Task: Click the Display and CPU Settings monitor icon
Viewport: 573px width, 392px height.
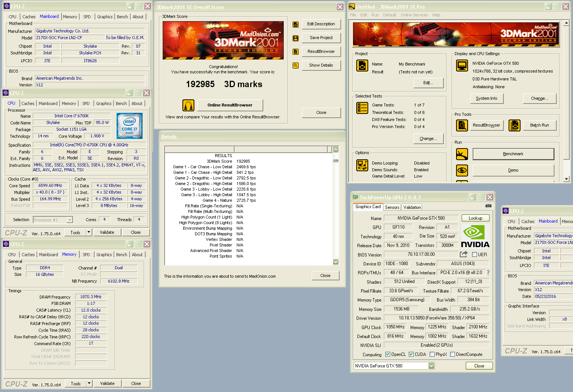Action: pyautogui.click(x=462, y=66)
